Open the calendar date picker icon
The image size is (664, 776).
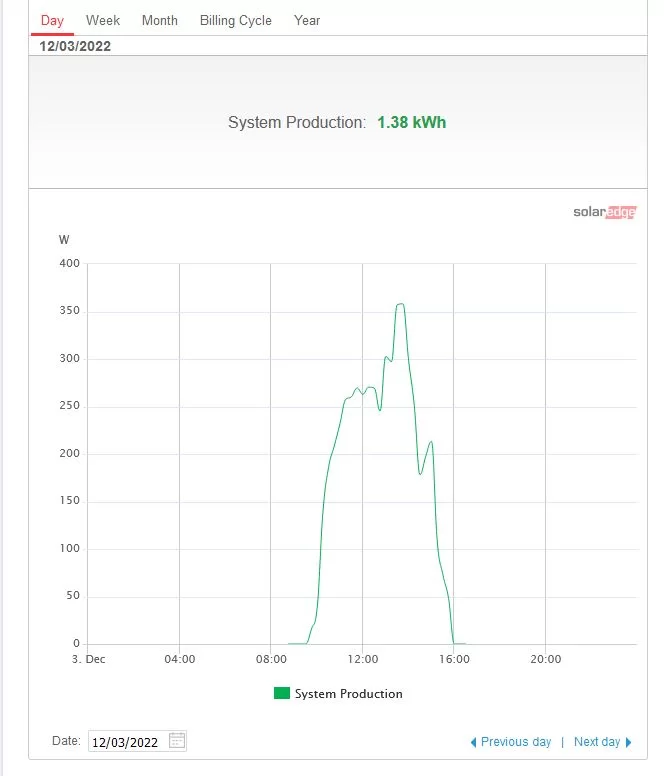(177, 741)
